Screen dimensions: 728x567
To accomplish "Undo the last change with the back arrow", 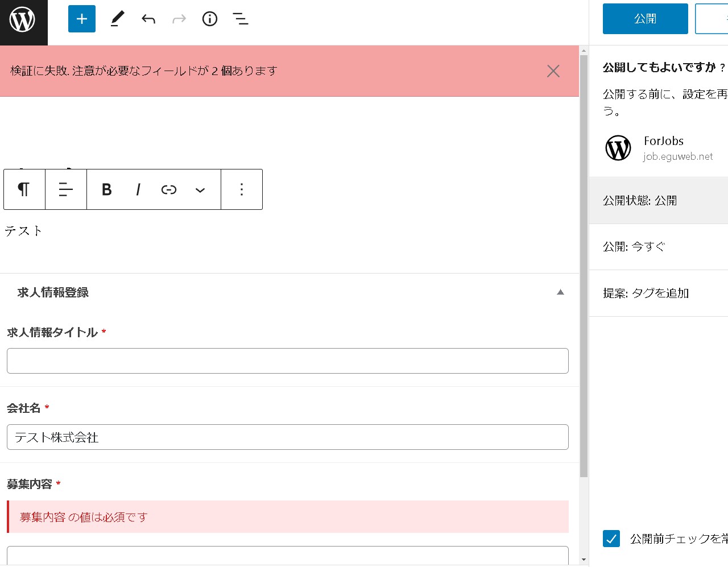I will point(148,18).
